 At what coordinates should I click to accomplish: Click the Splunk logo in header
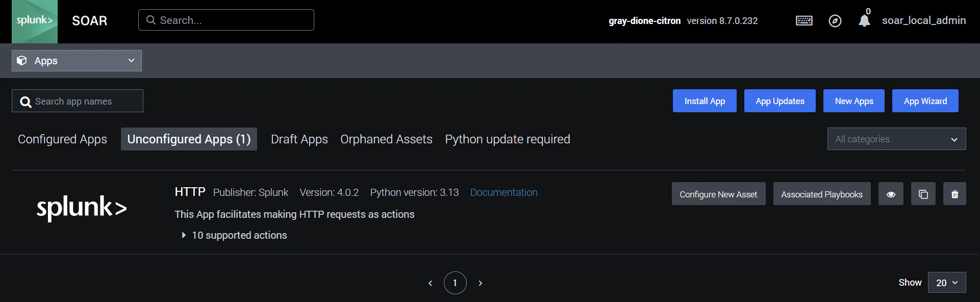point(35,21)
